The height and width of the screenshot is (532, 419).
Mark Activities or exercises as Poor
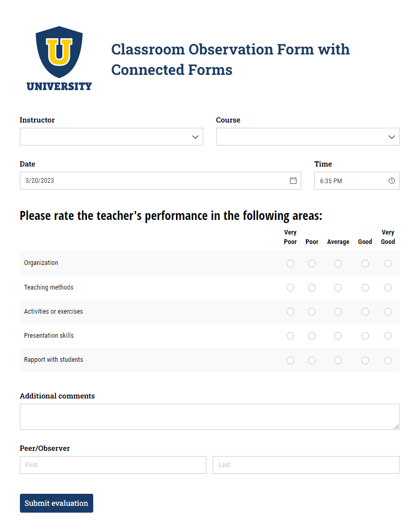[x=312, y=312]
